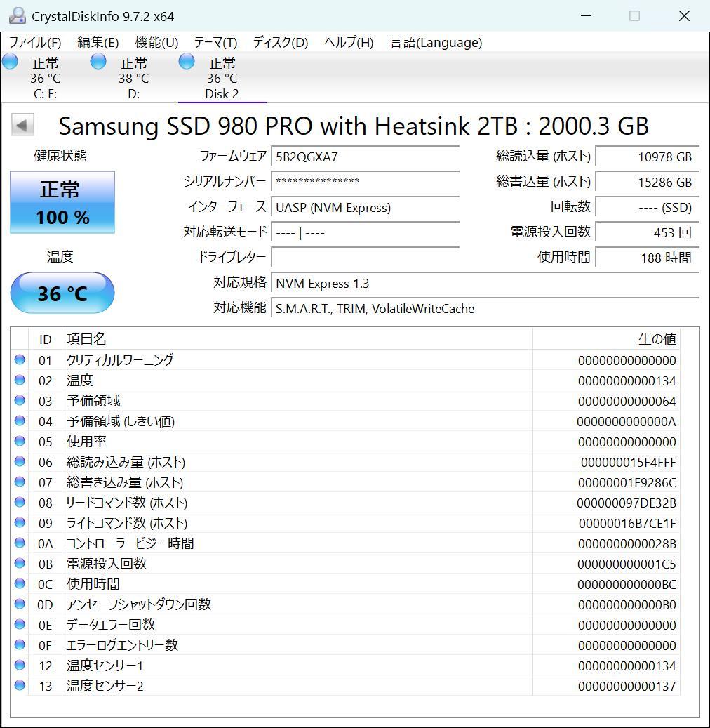Open the 言語(Language) menu
Viewport: 710px width, 728px height.
pos(436,42)
